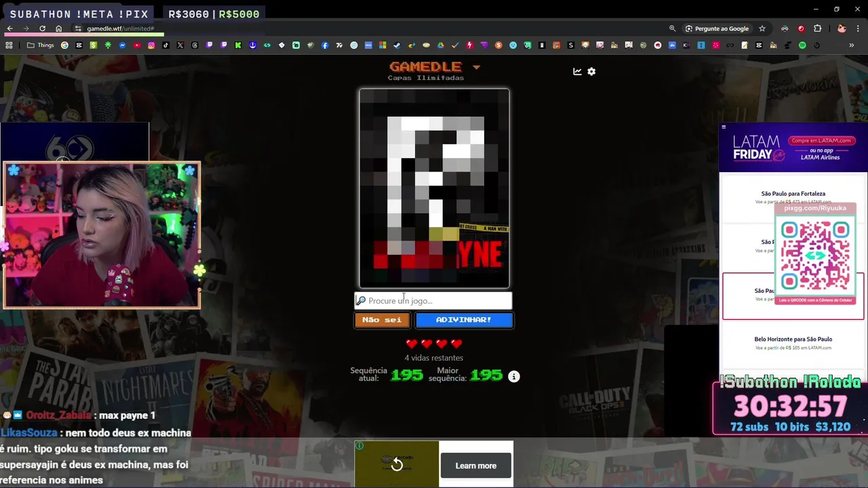Open the Instagram bookmark
Screen dimensions: 868x488
click(151, 45)
